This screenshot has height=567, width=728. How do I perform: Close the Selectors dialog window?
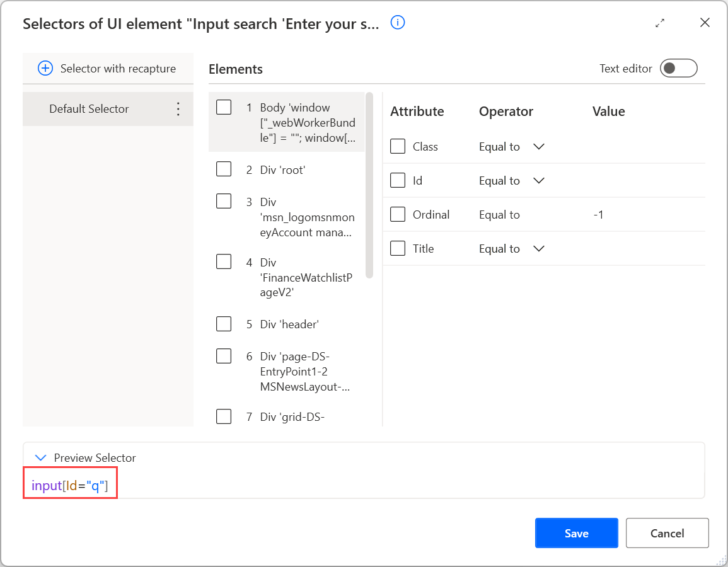tap(705, 23)
